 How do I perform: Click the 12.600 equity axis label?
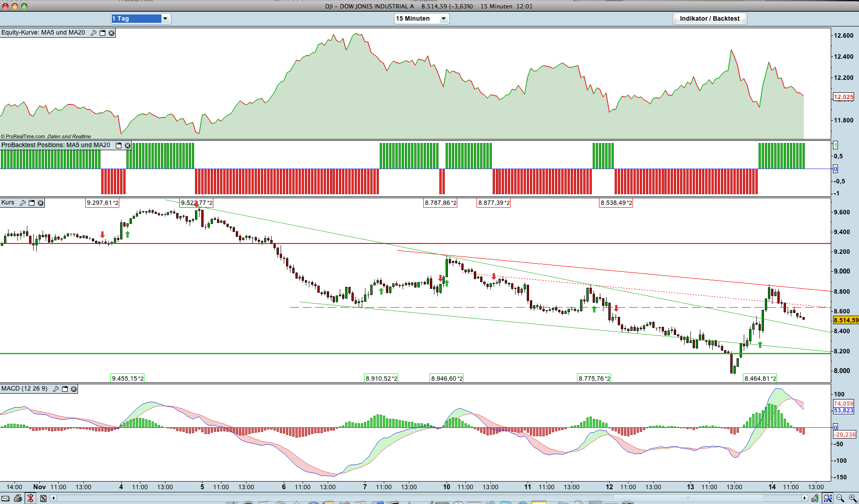point(843,36)
